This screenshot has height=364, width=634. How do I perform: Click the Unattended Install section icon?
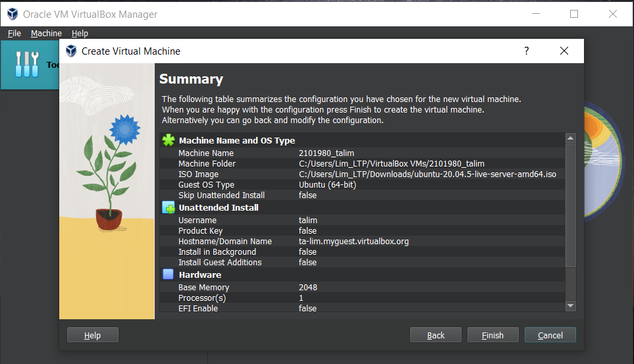[168, 207]
